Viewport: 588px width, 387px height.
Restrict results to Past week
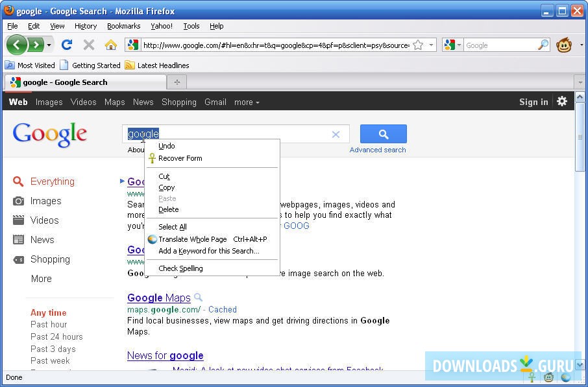tap(50, 361)
